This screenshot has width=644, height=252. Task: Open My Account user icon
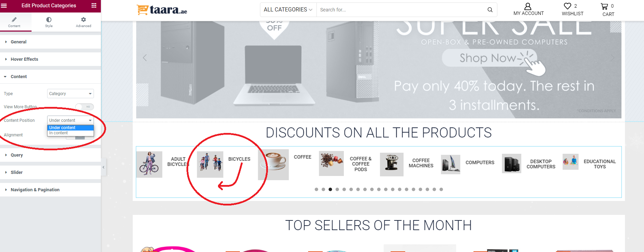[x=528, y=6]
